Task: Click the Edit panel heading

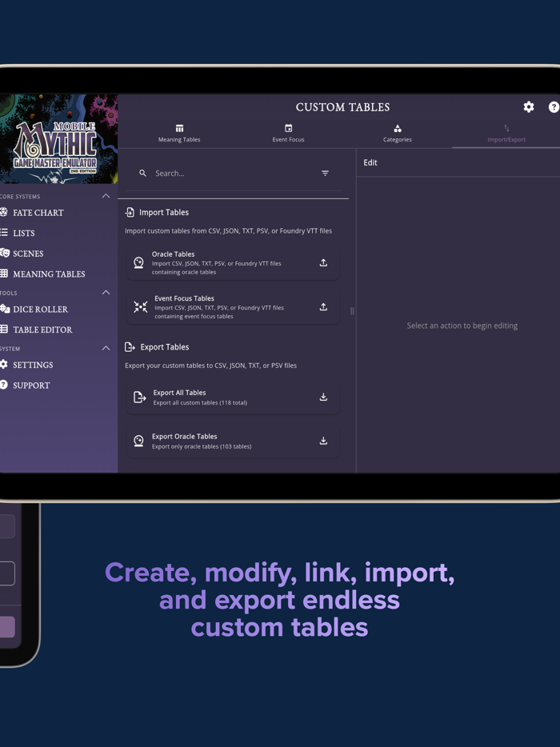Action: [370, 162]
